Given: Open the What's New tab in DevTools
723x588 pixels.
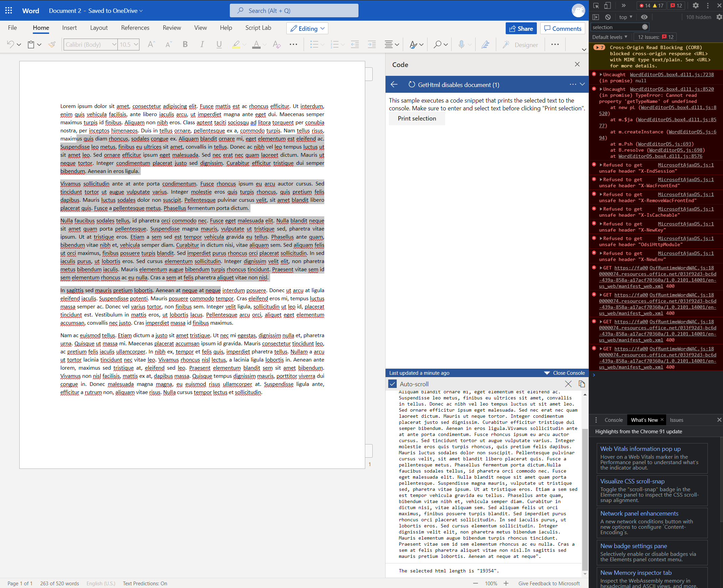Looking at the screenshot, I should pos(644,420).
